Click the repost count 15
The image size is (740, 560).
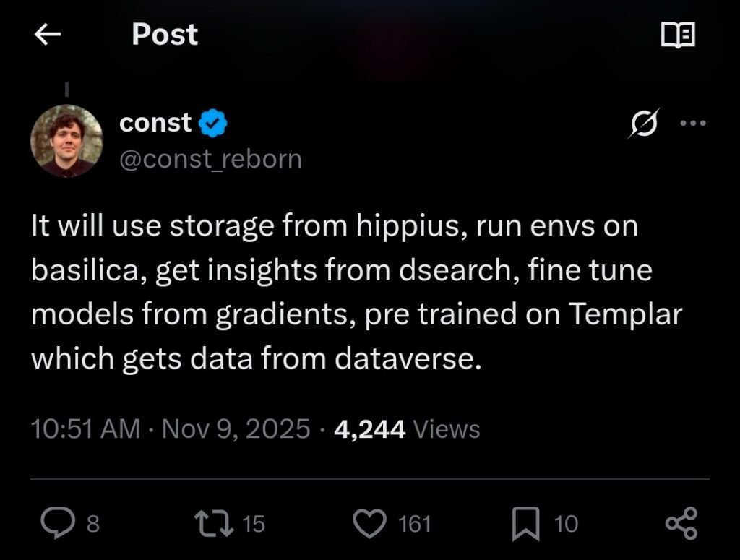tap(254, 524)
